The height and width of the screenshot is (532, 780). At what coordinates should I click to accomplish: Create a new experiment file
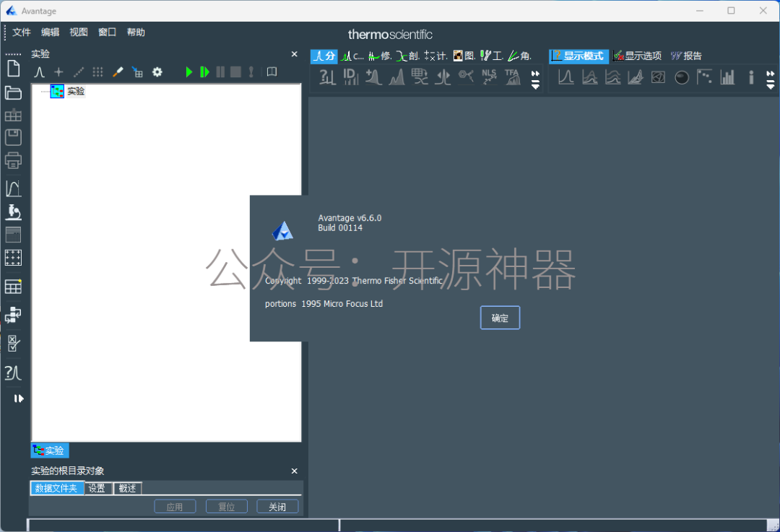14,69
